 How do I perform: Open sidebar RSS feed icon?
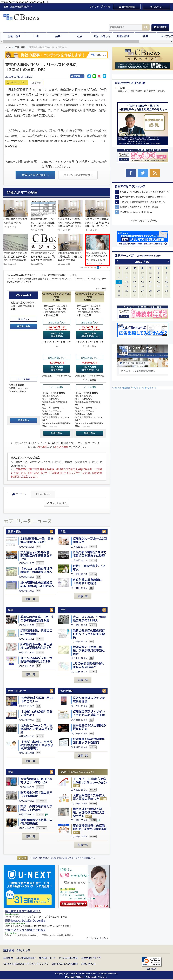click(x=154, y=173)
